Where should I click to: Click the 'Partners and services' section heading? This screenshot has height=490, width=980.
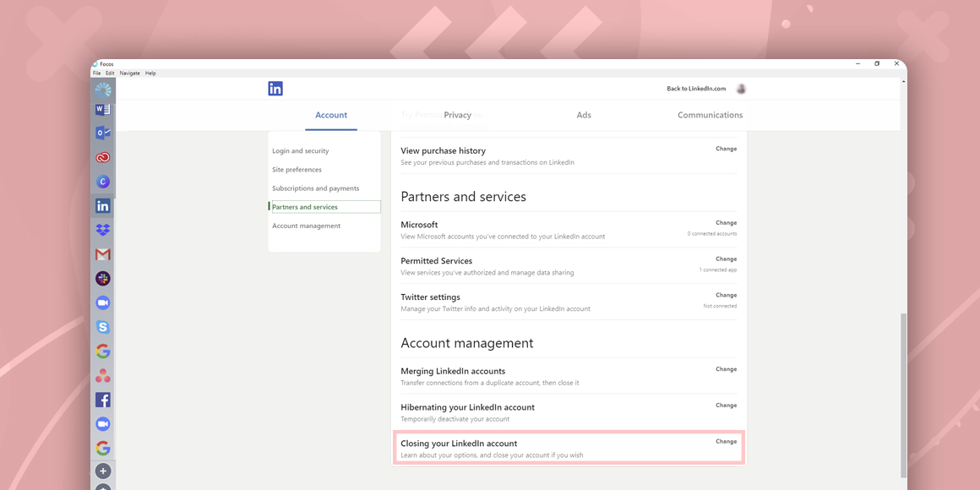463,197
